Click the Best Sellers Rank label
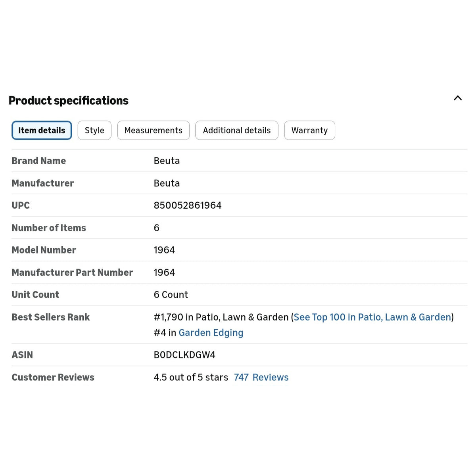 click(x=51, y=317)
